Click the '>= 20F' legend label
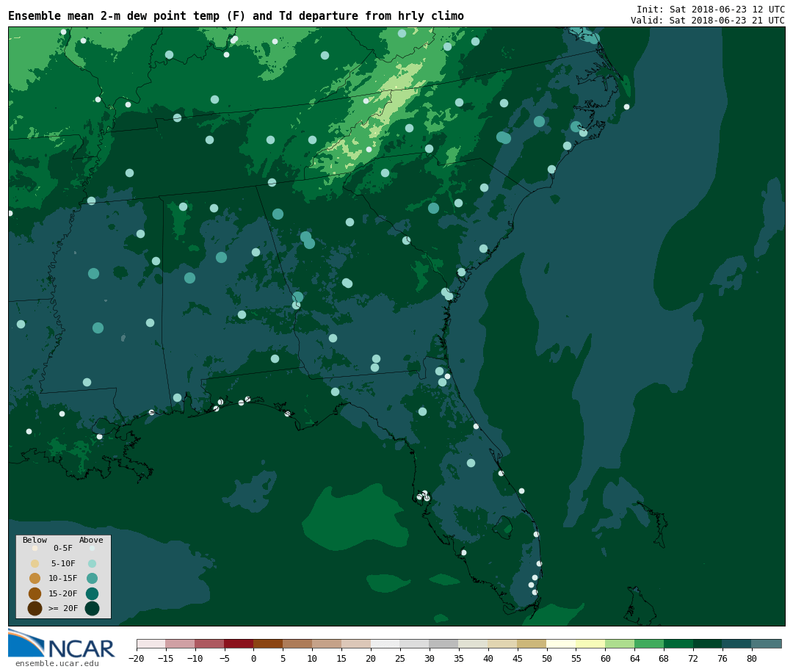Screen dimensions: 793x672 63,608
